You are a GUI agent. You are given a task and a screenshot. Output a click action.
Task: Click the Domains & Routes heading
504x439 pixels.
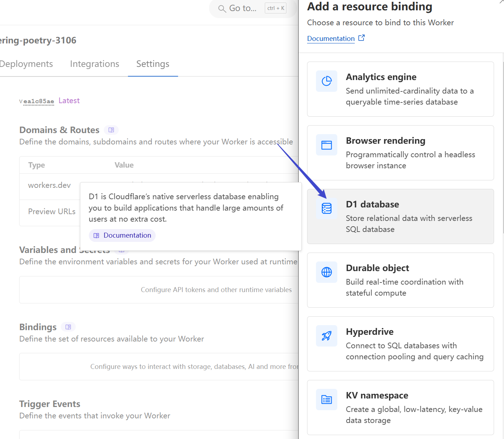[59, 130]
